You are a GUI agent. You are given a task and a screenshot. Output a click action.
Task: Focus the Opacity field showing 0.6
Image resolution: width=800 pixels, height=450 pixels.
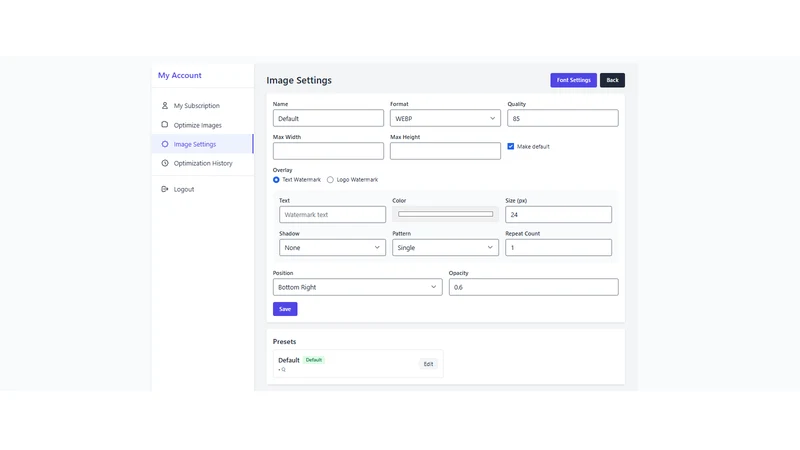534,287
